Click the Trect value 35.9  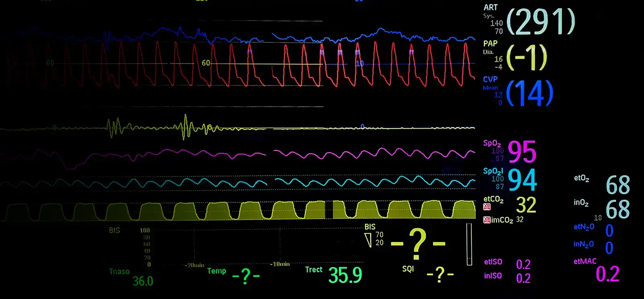click(345, 275)
